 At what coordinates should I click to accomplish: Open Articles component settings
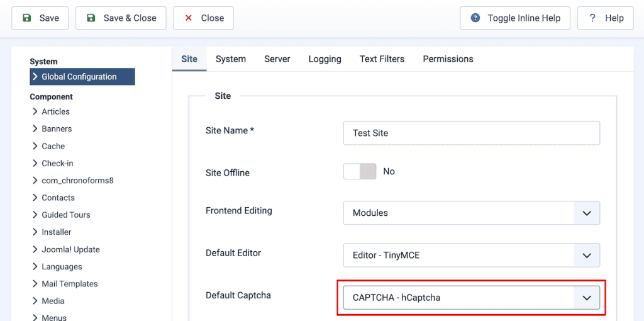(51, 112)
